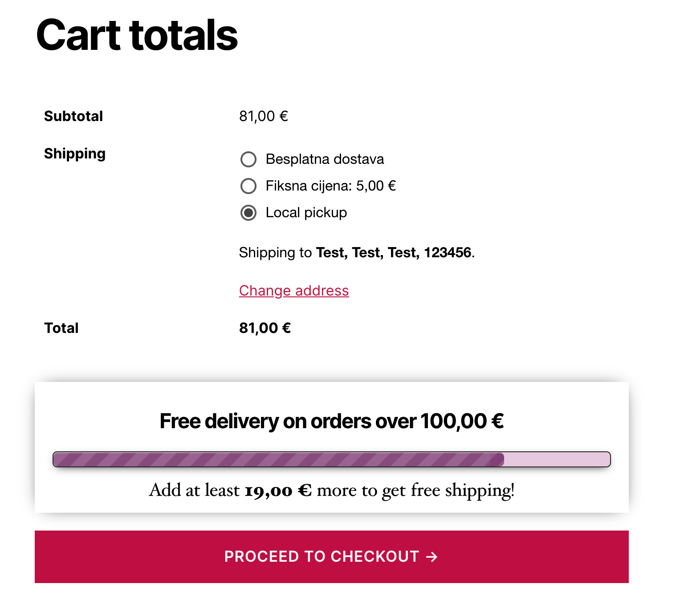
Task: Select the Besplatna dostava radio button
Action: (248, 159)
